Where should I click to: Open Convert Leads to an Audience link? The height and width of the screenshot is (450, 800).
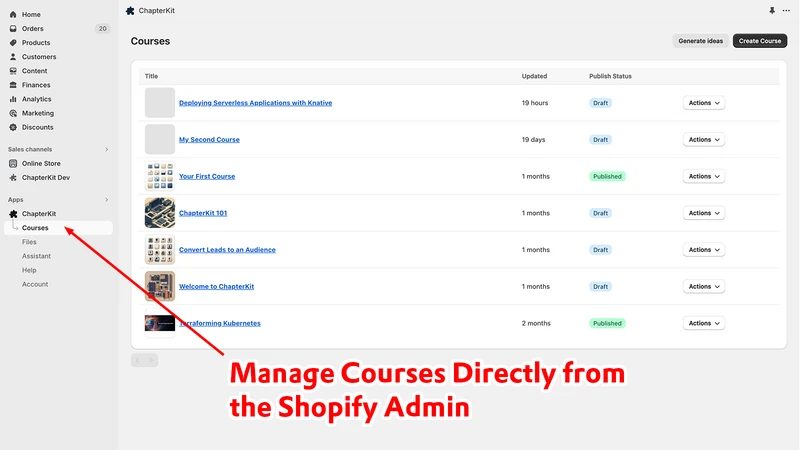pyautogui.click(x=228, y=250)
